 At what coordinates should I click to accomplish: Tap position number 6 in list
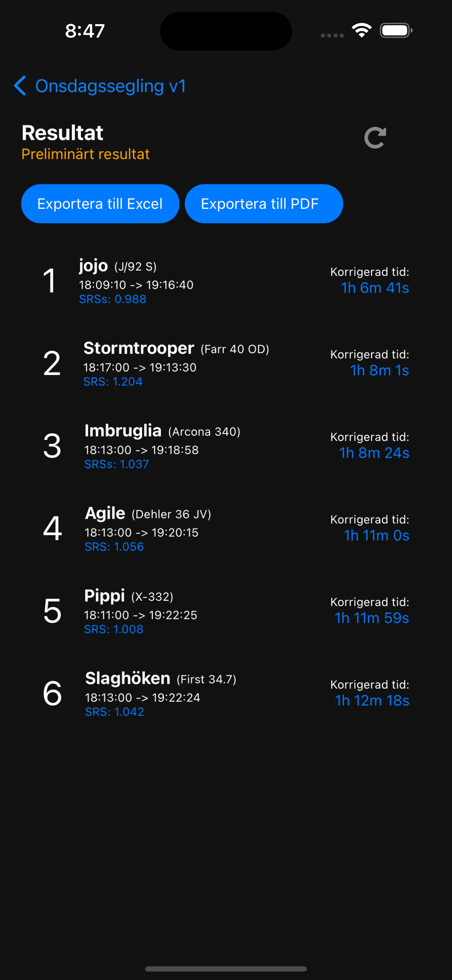pos(52,694)
